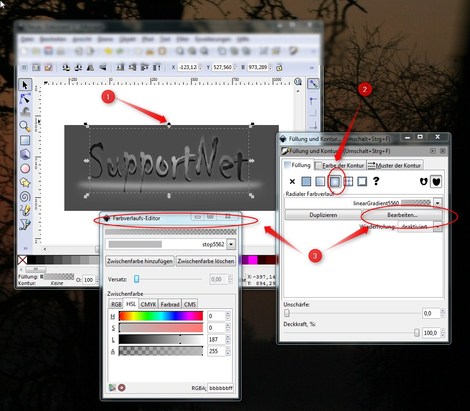Toggle the width/height lock icon

pos(279,68)
